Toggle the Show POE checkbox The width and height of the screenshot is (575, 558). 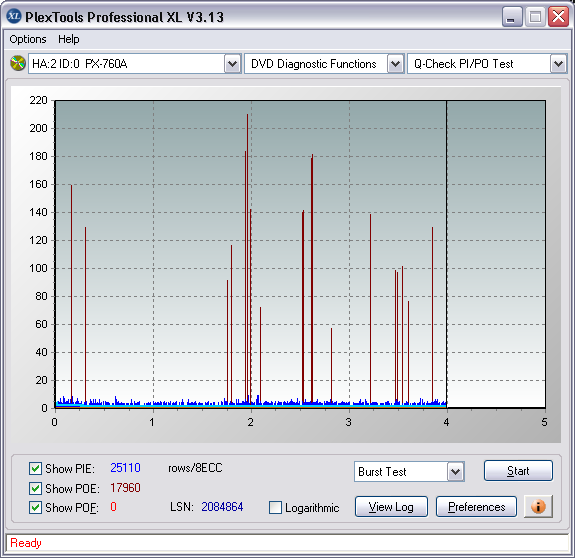pyautogui.click(x=35, y=488)
